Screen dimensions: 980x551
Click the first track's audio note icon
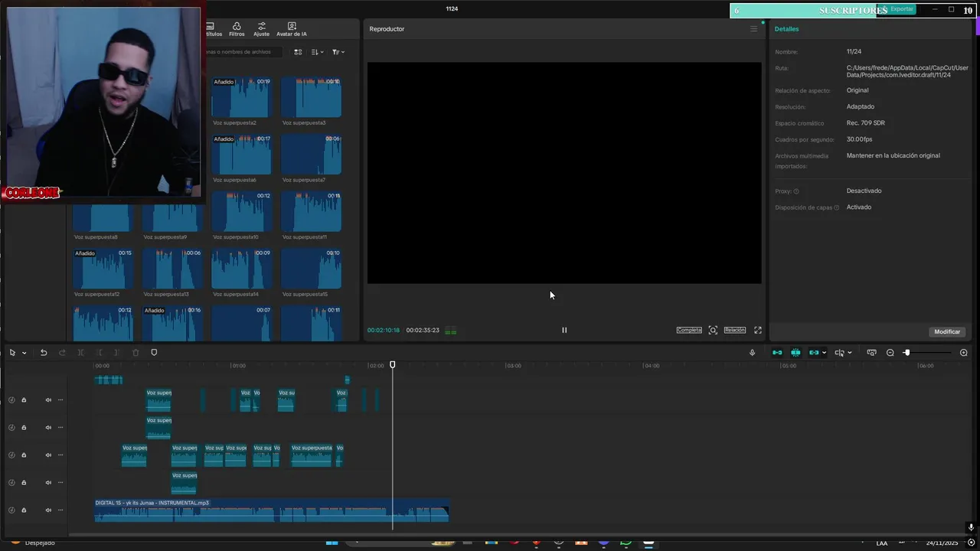(x=11, y=399)
